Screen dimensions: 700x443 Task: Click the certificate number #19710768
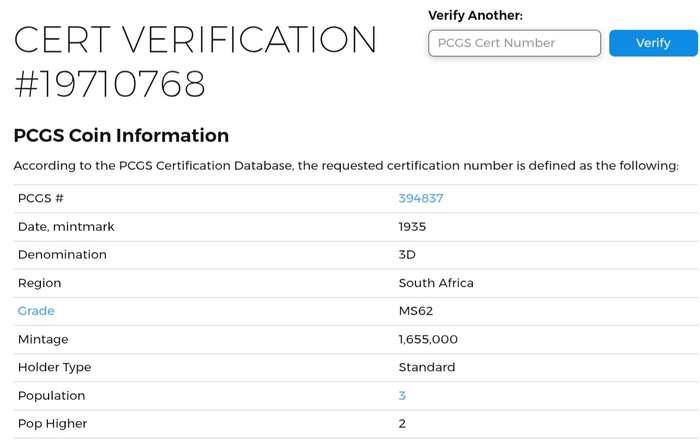click(110, 84)
